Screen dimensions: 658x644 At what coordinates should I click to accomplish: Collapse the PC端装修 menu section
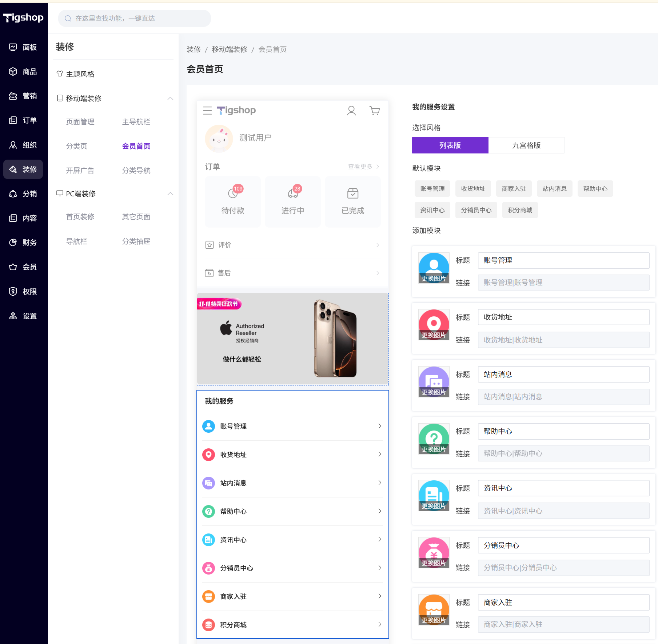[x=170, y=194]
